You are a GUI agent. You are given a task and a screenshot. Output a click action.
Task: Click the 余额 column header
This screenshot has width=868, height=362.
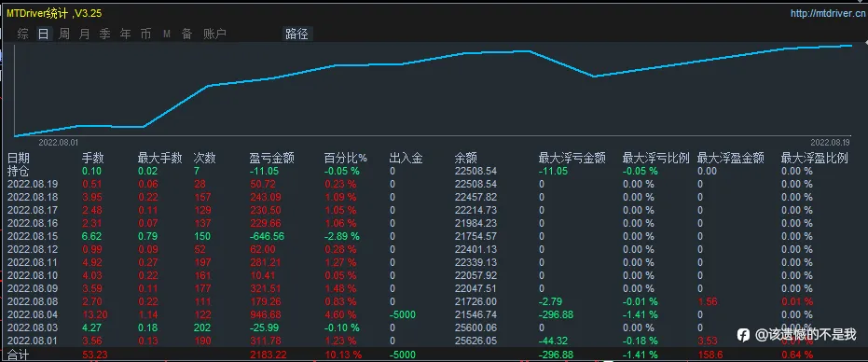click(x=465, y=159)
